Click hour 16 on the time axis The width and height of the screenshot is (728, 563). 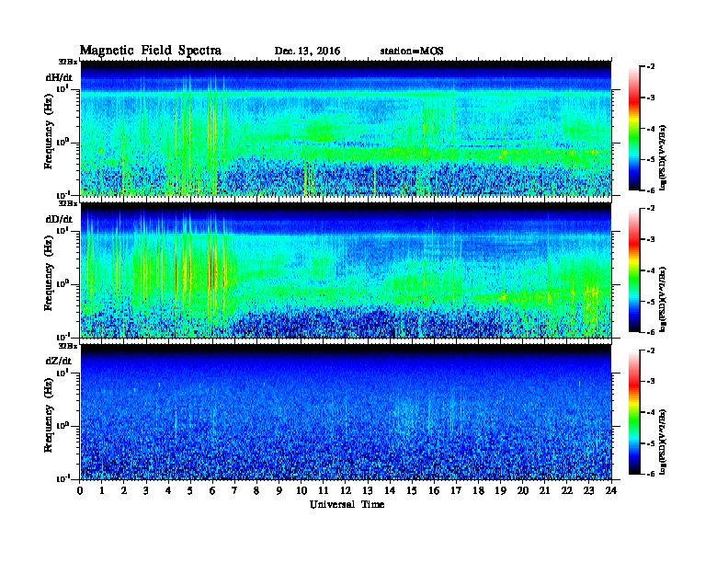(x=434, y=491)
